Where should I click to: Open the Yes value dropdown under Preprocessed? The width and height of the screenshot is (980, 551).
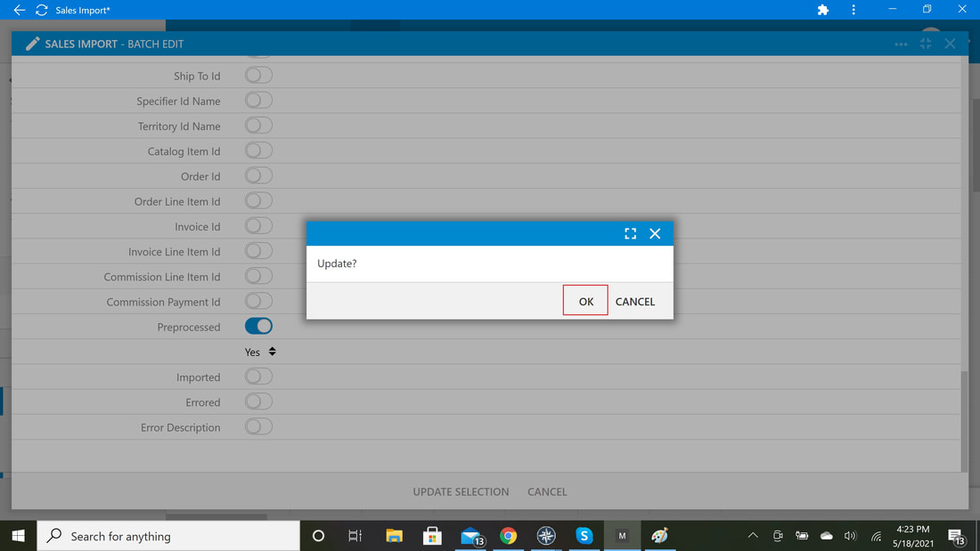[260, 352]
